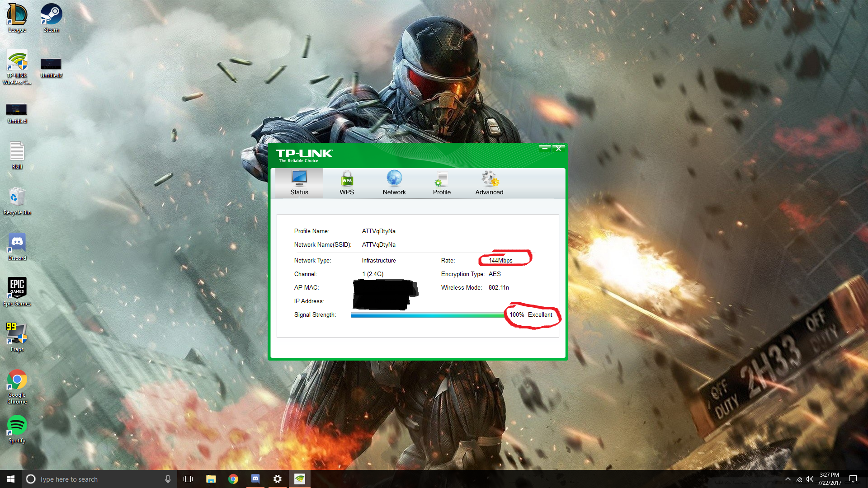Select the Spotify desktop shortcut
The width and height of the screenshot is (868, 488).
click(x=17, y=430)
